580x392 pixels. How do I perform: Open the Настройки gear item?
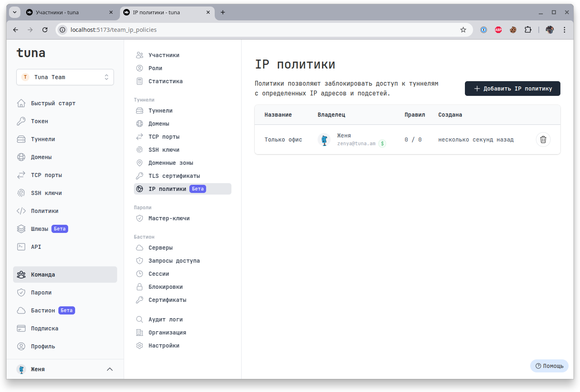(163, 345)
